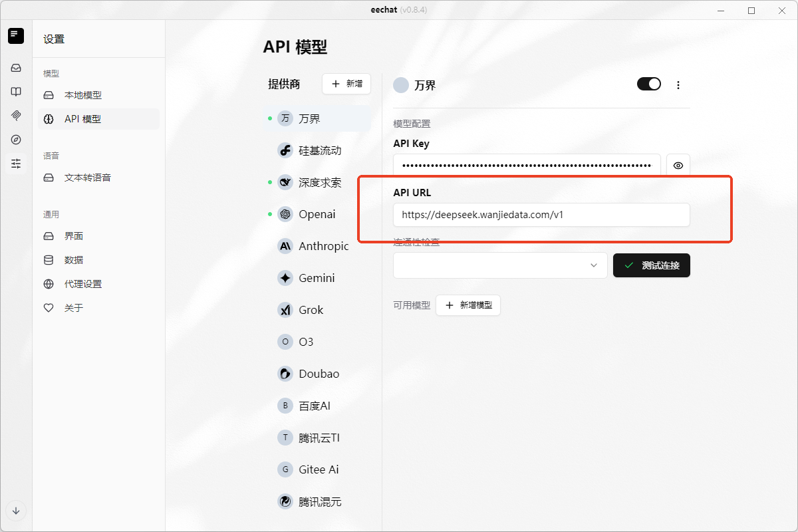Open the inbox tray icon in sidebar

pyautogui.click(x=16, y=68)
